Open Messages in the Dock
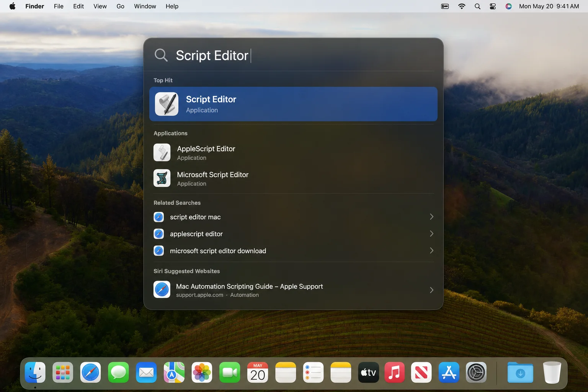Viewport: 588px width, 392px height. (119, 372)
